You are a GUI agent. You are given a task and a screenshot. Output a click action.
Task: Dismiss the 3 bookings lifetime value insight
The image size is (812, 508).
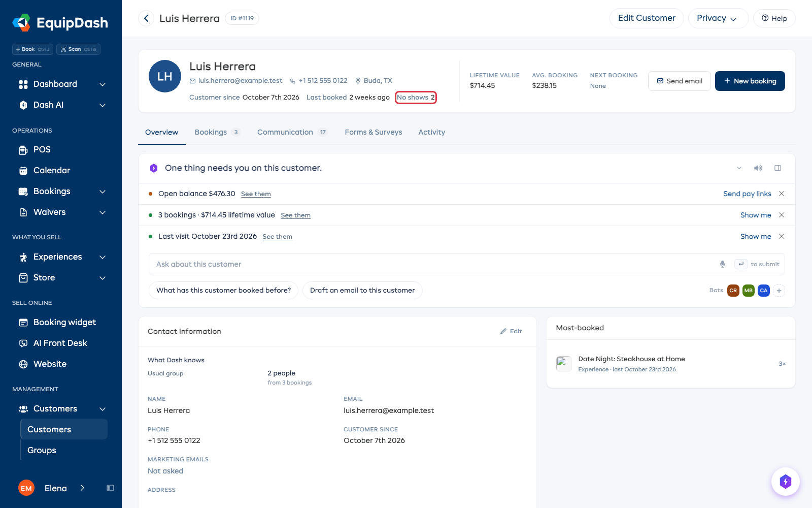(x=782, y=215)
